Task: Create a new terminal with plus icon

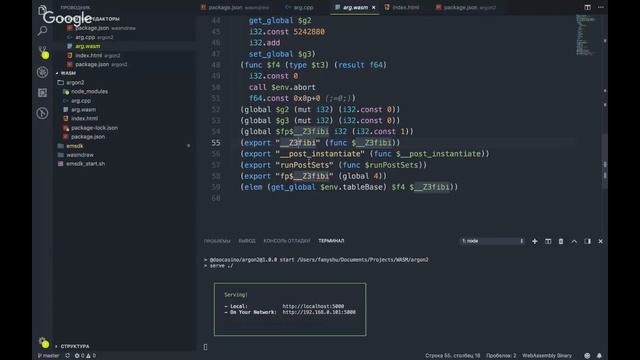Action: pos(535,241)
